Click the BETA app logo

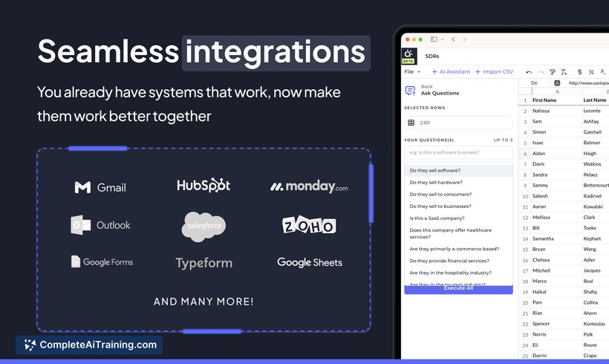point(408,56)
